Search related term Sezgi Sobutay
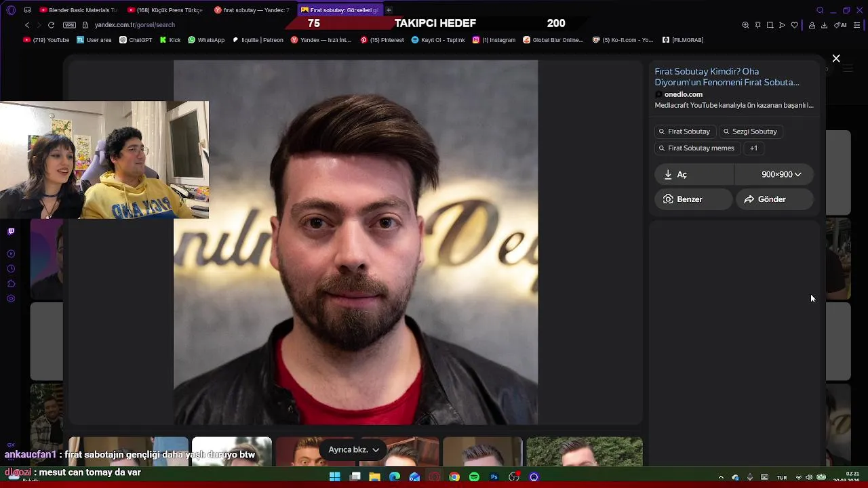This screenshot has height=488, width=868. coord(750,131)
